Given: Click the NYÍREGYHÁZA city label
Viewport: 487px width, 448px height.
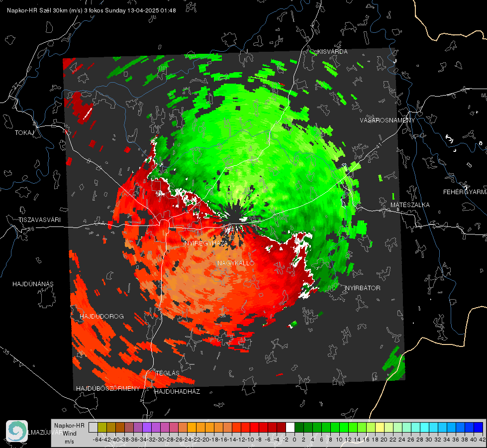Looking at the screenshot, I should click(206, 243).
